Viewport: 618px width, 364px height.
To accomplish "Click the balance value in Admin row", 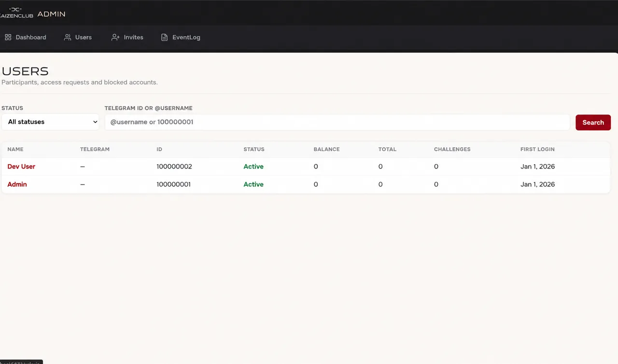I will click(x=316, y=184).
